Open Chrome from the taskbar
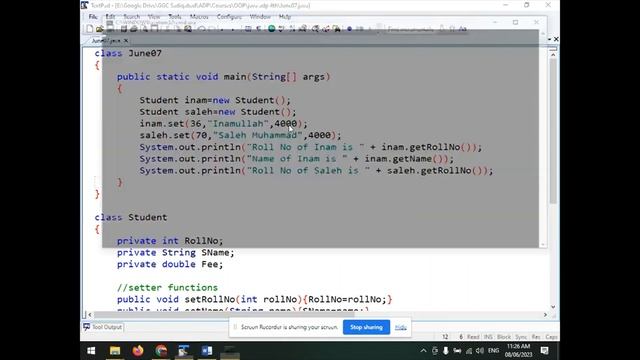The width and height of the screenshot is (640, 360). pyautogui.click(x=161, y=351)
